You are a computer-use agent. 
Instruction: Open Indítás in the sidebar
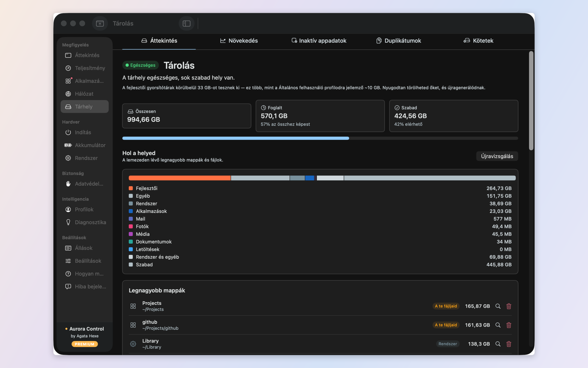85,132
